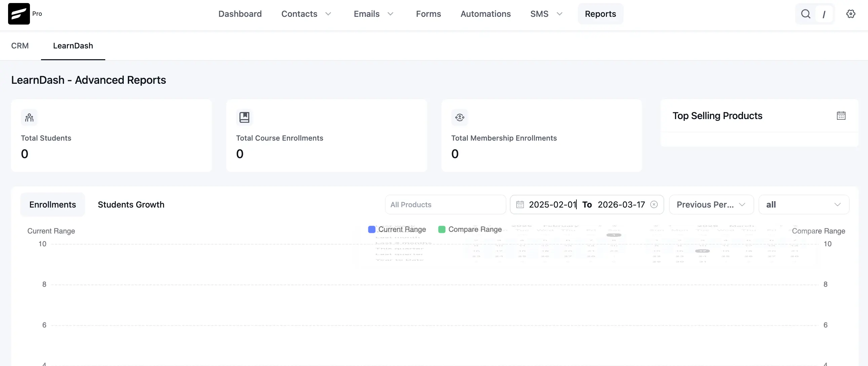This screenshot has width=868, height=366.
Task: Click the Pro label beside the logo
Action: [37, 13]
